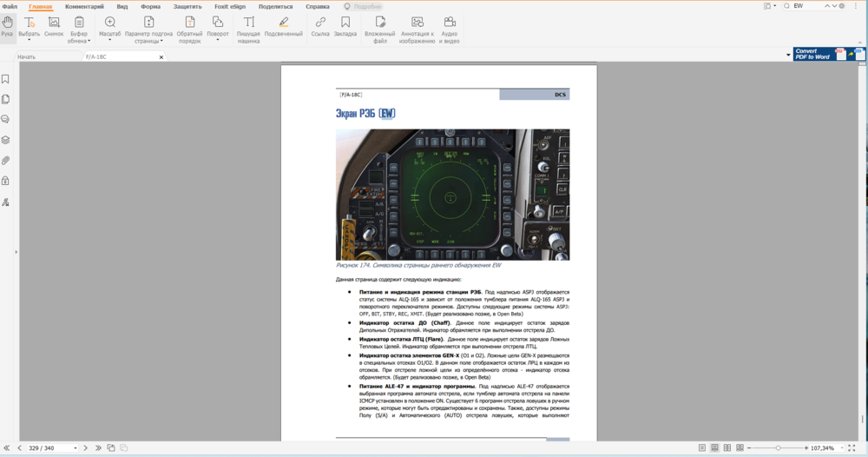
Task: Open the Поделиться tab
Action: coord(275,7)
